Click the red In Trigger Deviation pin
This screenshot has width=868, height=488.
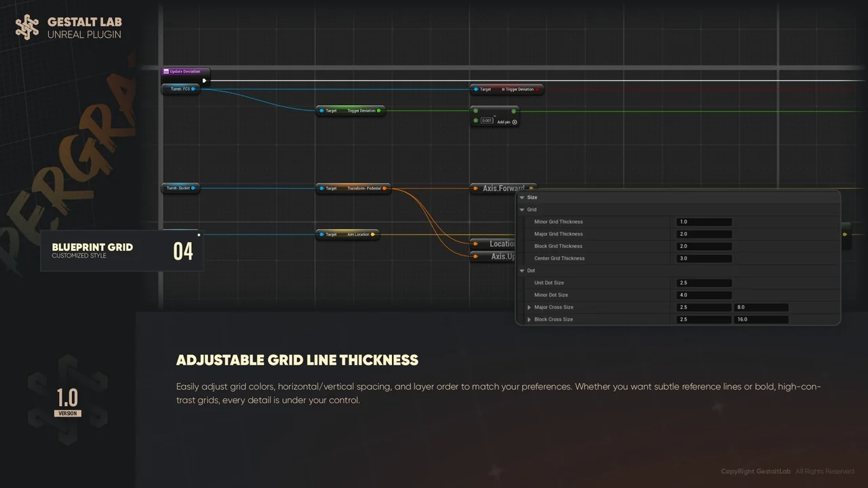538,89
